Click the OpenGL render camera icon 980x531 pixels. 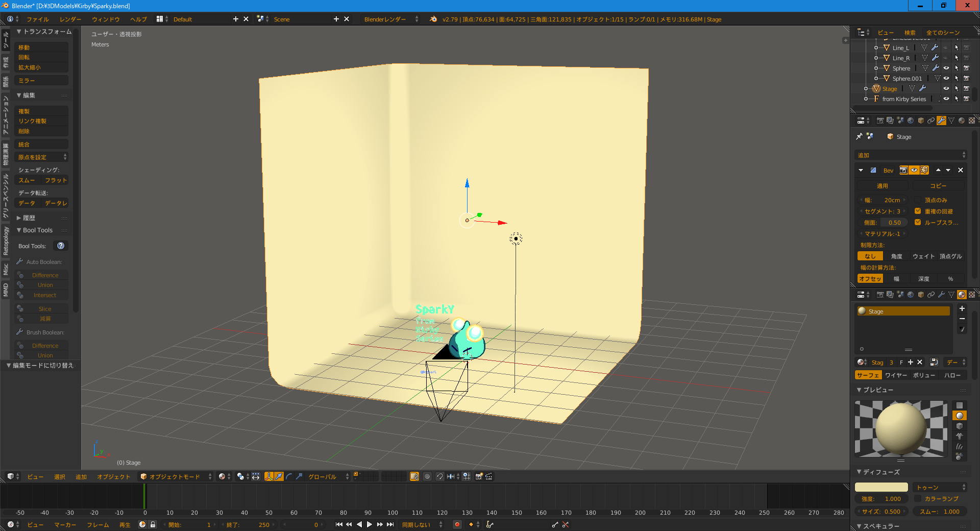[479, 476]
